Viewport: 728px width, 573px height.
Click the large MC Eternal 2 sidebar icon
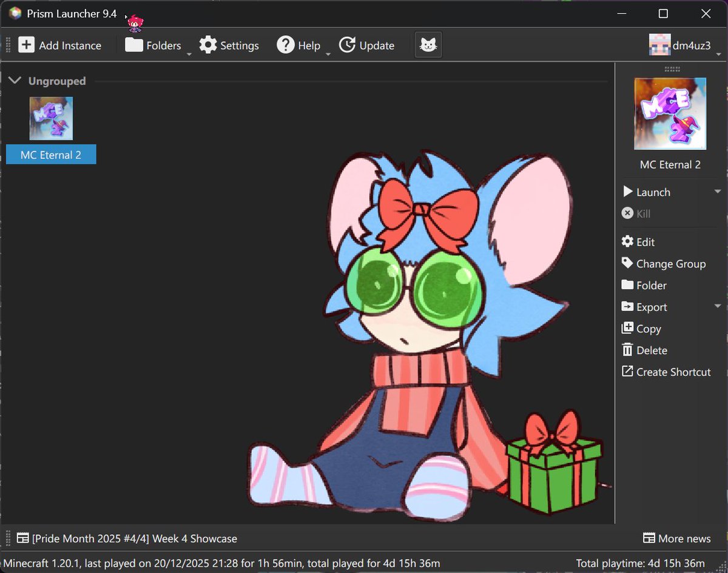pyautogui.click(x=670, y=114)
